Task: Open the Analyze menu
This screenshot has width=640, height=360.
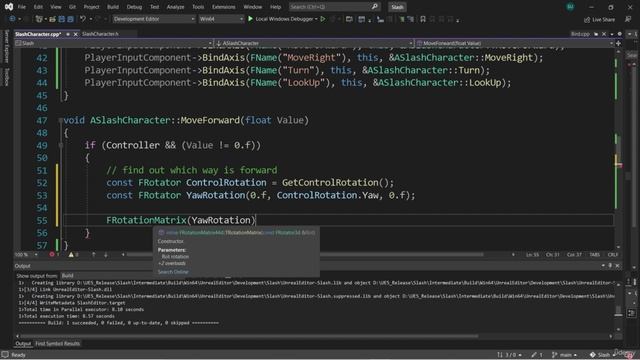Action: (175, 7)
